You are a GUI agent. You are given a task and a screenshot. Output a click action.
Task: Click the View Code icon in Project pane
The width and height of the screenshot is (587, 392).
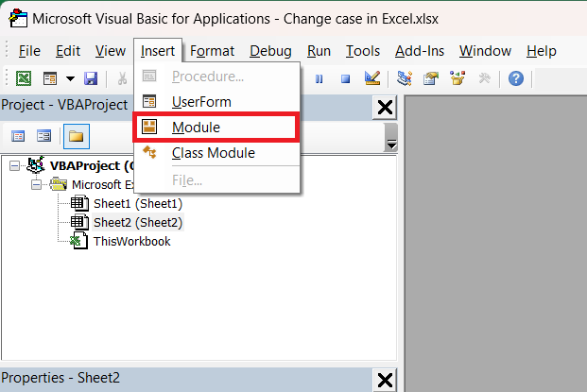coord(18,136)
